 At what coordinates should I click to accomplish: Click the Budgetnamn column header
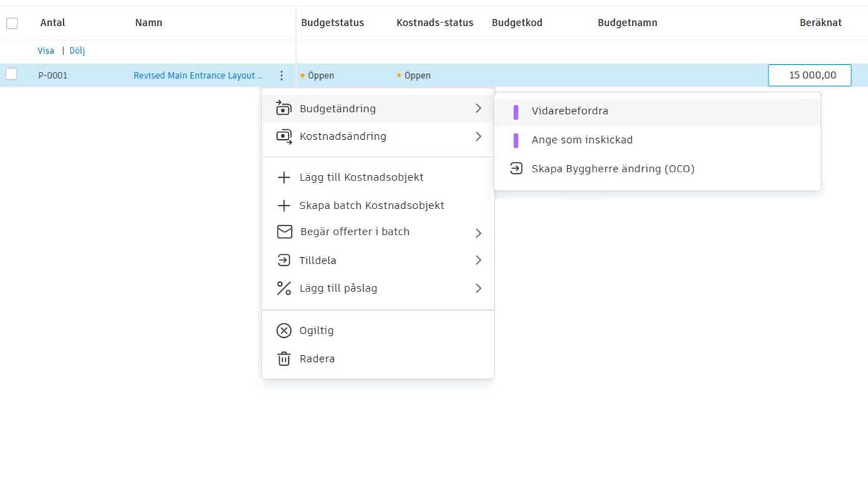coord(627,23)
